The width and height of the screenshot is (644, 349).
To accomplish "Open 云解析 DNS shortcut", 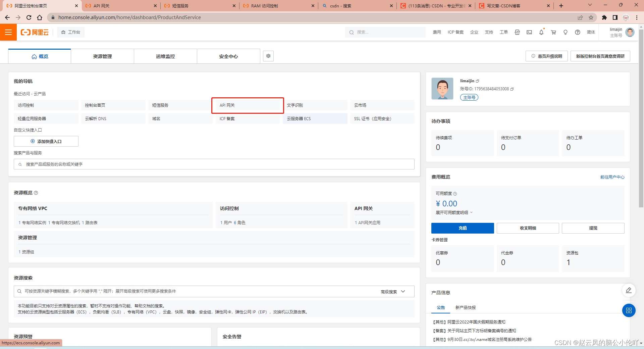I will point(113,118).
